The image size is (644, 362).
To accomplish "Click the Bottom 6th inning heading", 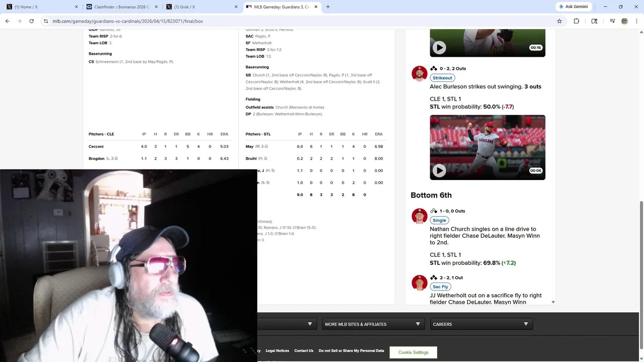I will [x=431, y=195].
